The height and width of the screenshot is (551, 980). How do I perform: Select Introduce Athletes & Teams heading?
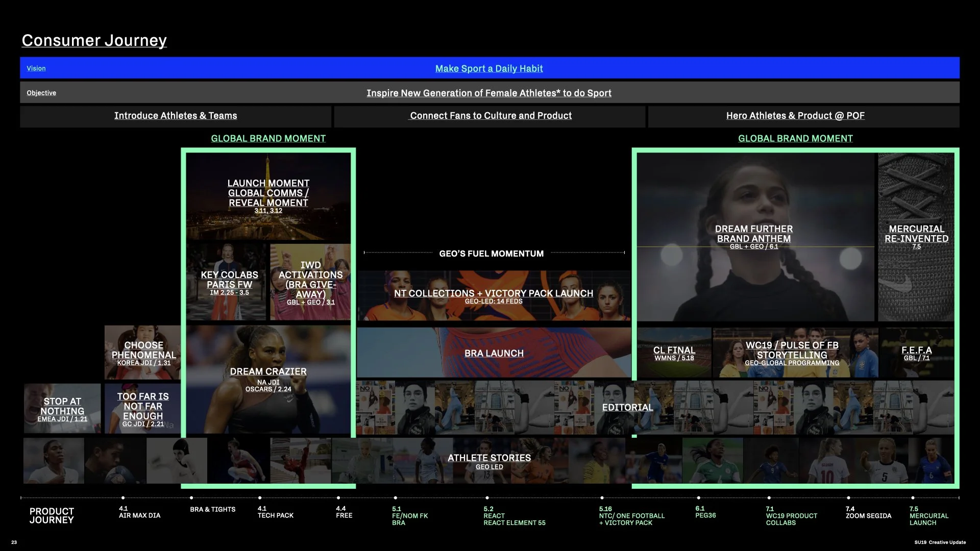(176, 116)
